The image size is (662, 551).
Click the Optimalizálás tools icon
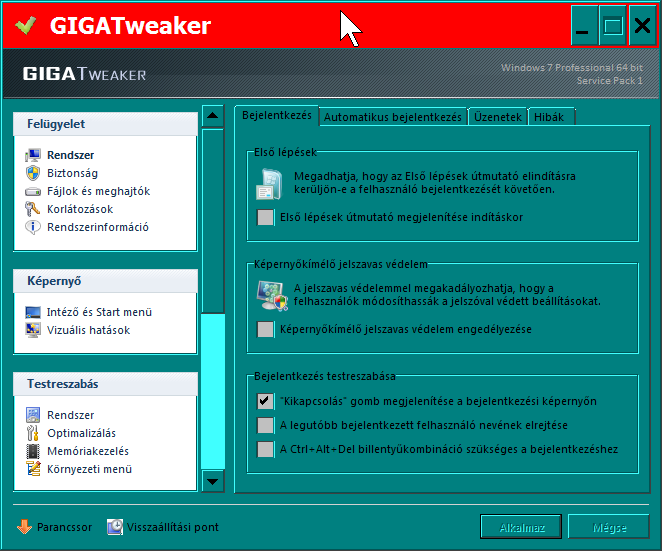33,433
